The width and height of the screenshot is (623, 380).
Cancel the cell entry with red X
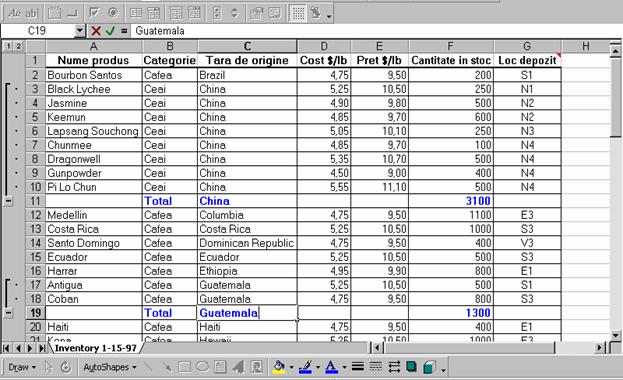pyautogui.click(x=96, y=31)
